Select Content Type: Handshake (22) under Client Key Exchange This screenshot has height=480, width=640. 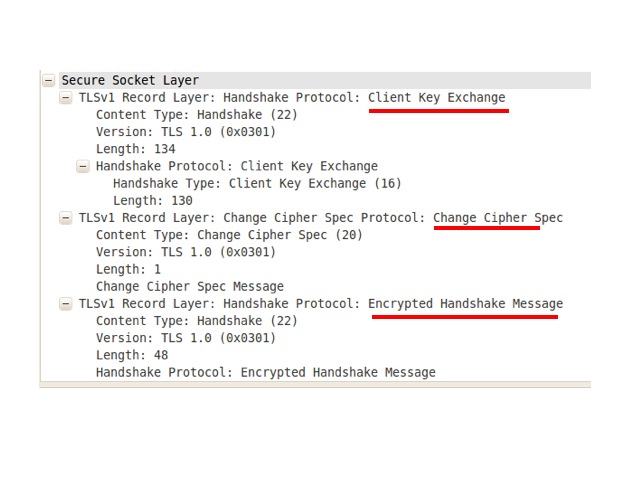pos(197,115)
